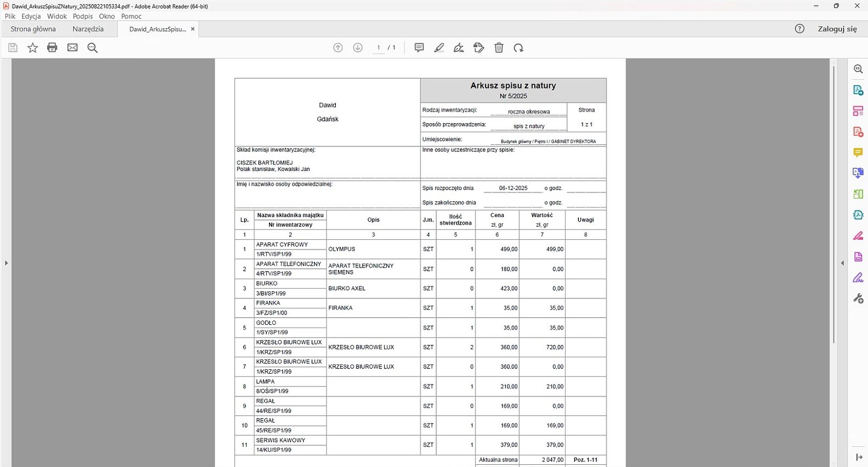Viewport: 868px width, 467px height.
Task: Open the sign document tool icon
Action: tap(459, 48)
